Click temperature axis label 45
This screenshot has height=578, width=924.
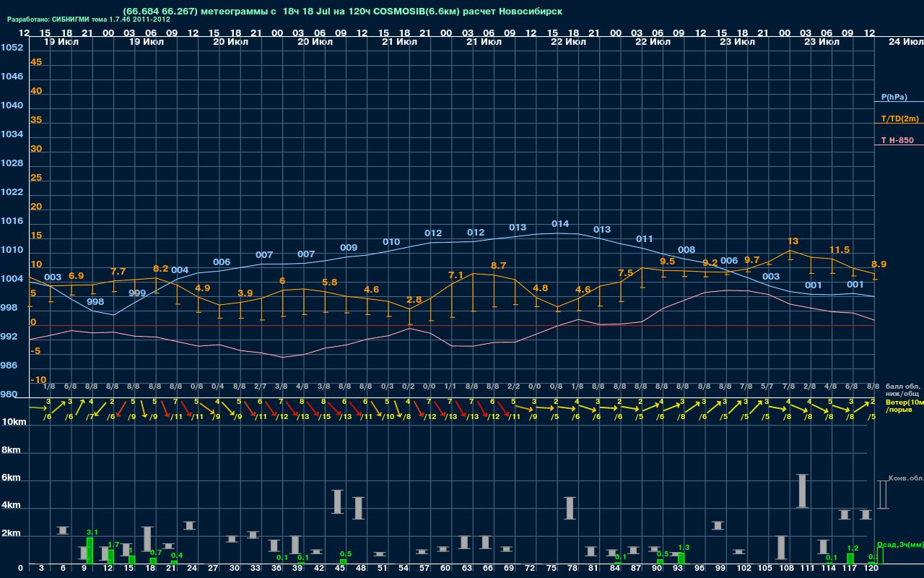point(36,62)
